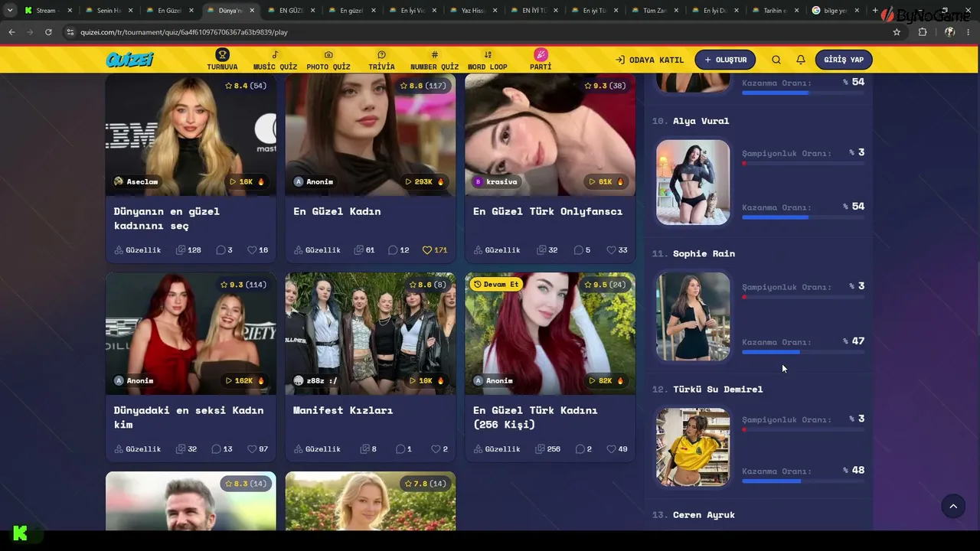Click Türkü Su Demirel's Kazanma Oranı bar
The height and width of the screenshot is (551, 980).
point(803,481)
